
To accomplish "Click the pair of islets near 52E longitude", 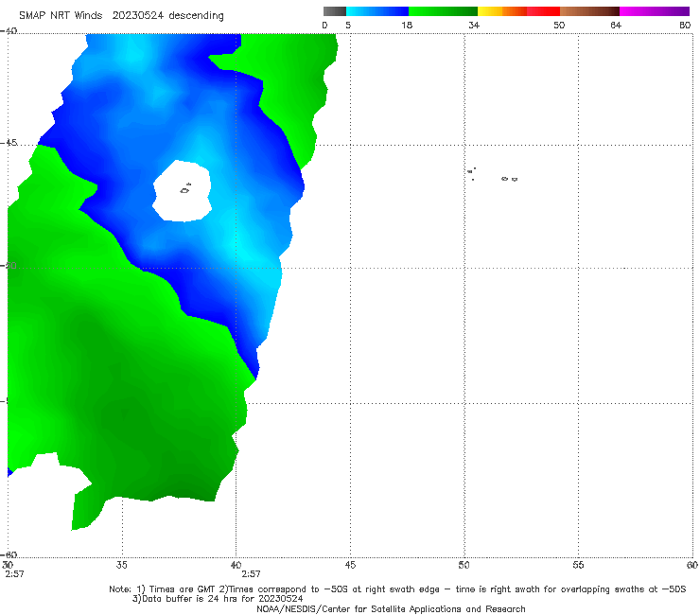I will [x=509, y=179].
